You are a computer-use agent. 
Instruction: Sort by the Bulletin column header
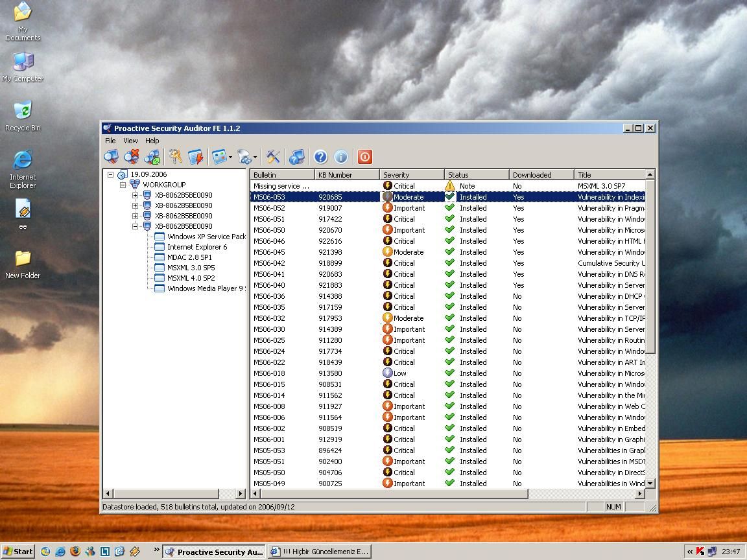click(282, 175)
